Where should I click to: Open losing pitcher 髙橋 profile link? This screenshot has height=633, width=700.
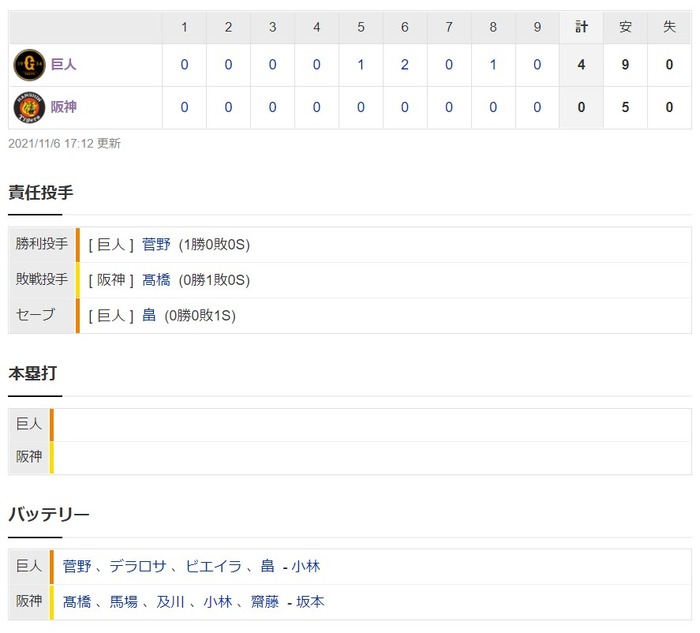click(x=156, y=280)
